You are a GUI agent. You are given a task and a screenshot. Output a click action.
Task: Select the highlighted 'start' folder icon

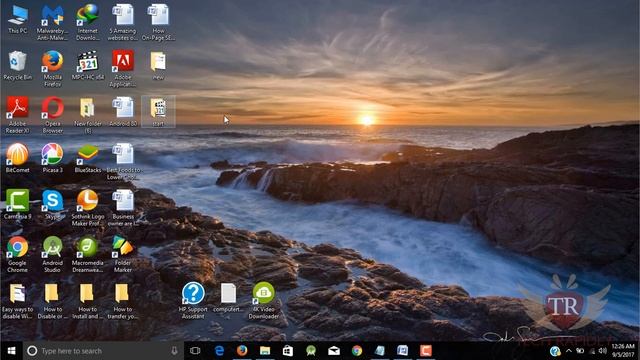pyautogui.click(x=158, y=112)
